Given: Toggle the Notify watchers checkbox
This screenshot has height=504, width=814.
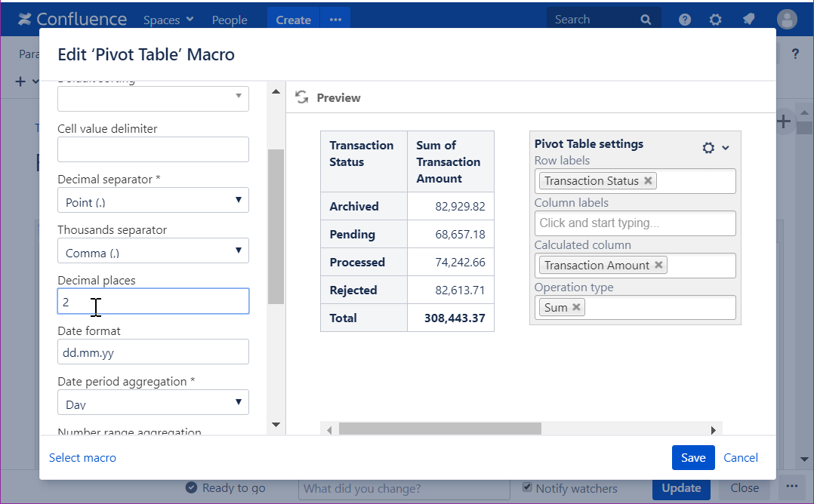Looking at the screenshot, I should [x=527, y=487].
